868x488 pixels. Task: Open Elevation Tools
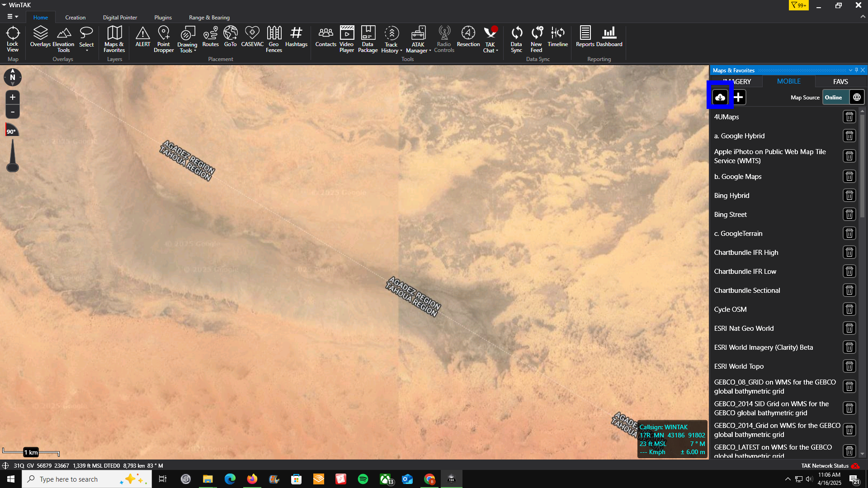(63, 39)
